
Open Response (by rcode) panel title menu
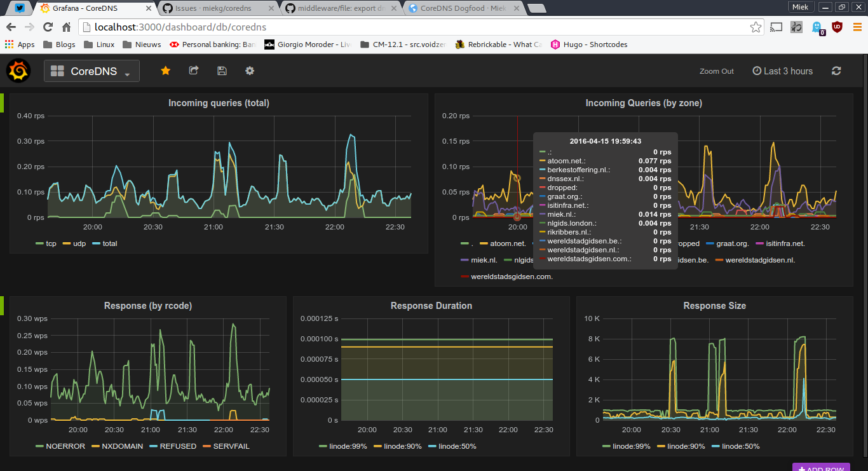[148, 306]
